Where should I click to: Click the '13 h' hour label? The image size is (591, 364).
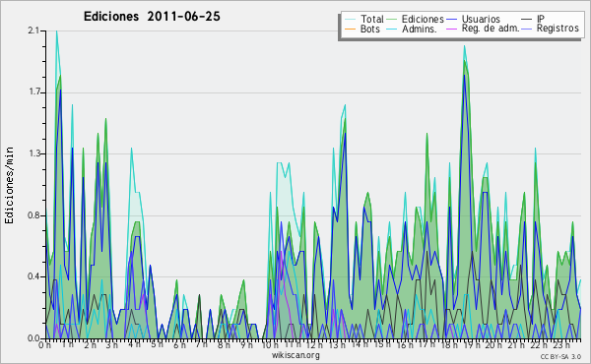(x=337, y=344)
